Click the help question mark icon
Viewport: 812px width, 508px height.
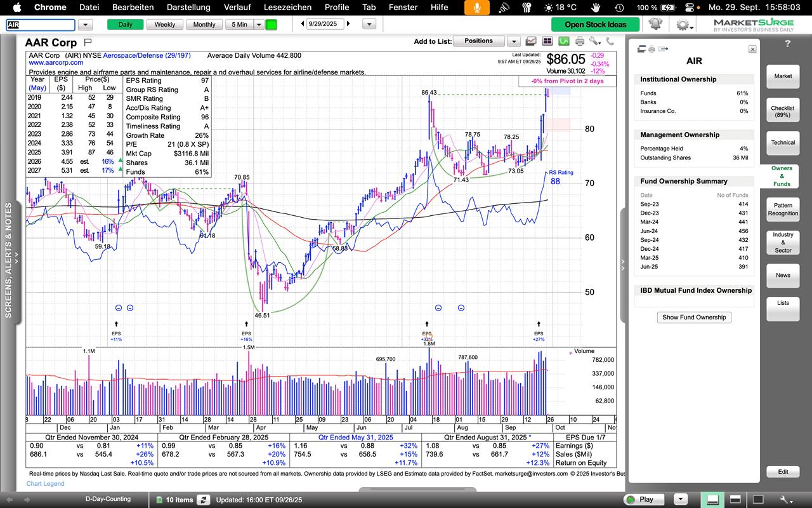[x=787, y=44]
